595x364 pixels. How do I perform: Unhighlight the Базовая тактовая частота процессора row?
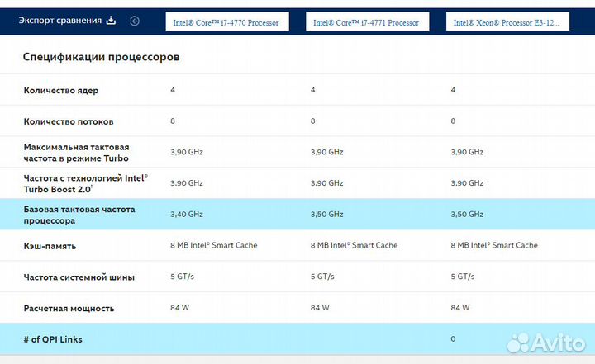79,215
